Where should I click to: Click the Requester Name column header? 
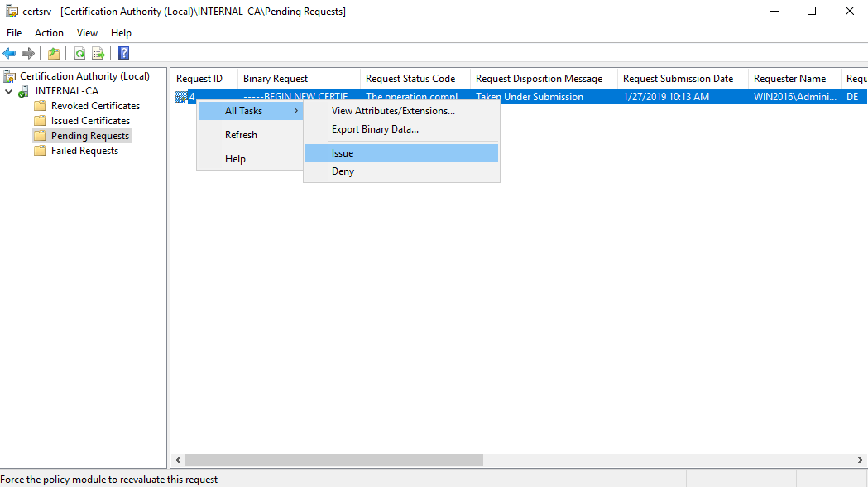pyautogui.click(x=789, y=79)
